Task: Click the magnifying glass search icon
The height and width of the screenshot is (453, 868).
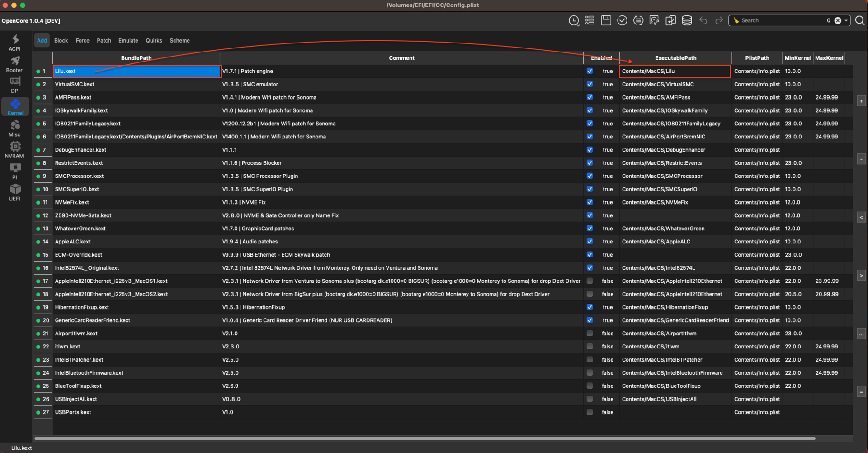Action: (860, 20)
